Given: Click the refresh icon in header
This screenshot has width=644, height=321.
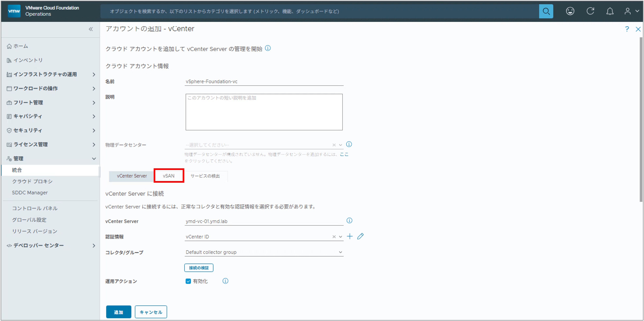Looking at the screenshot, I should (x=590, y=11).
